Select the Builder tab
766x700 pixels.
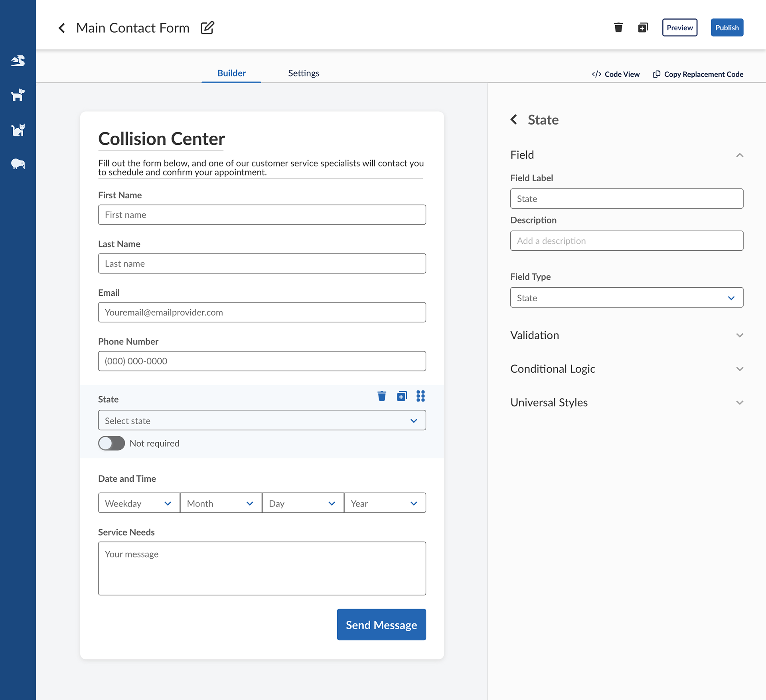click(x=231, y=73)
